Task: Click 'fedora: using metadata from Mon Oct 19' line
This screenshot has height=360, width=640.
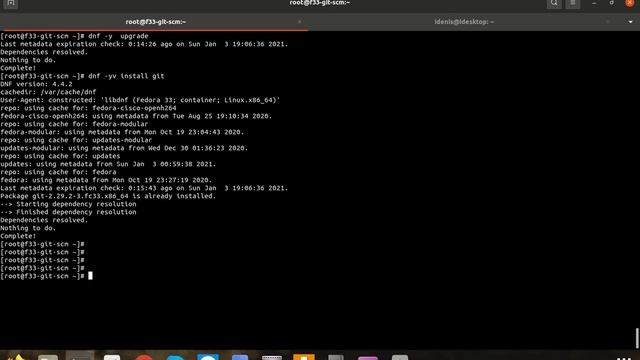Action: [x=106, y=180]
